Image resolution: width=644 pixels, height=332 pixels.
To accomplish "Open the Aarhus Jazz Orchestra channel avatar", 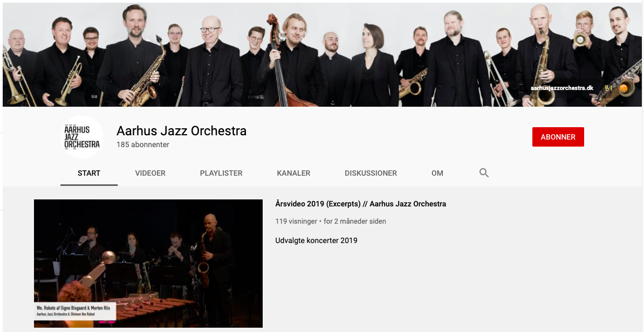I will [x=82, y=137].
